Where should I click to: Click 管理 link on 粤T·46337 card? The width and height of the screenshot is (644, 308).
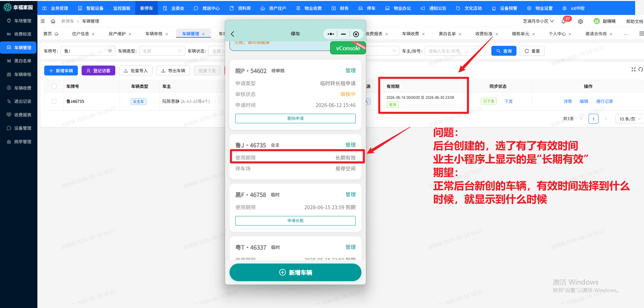click(351, 247)
